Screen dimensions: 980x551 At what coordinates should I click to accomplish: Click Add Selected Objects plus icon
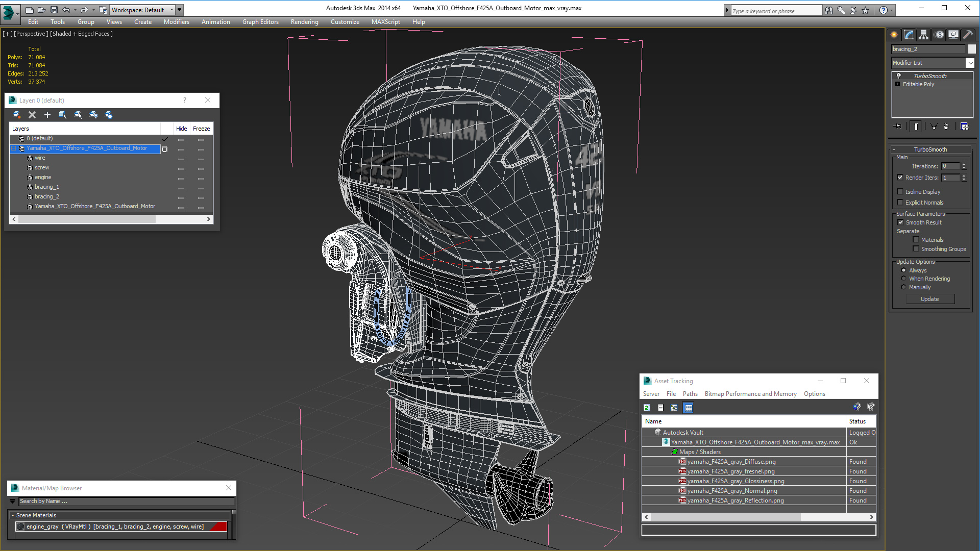(47, 115)
